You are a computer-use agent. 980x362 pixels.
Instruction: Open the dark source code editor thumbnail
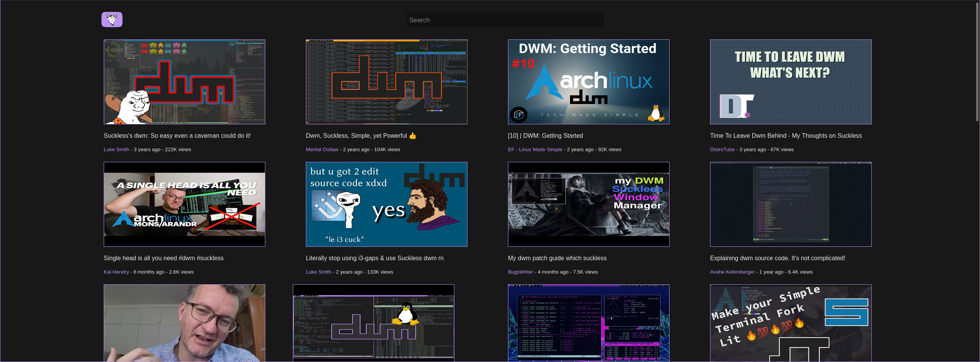pyautogui.click(x=791, y=204)
